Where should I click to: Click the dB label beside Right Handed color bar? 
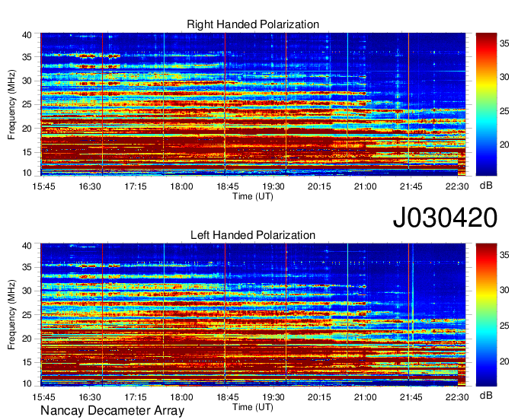486,186
